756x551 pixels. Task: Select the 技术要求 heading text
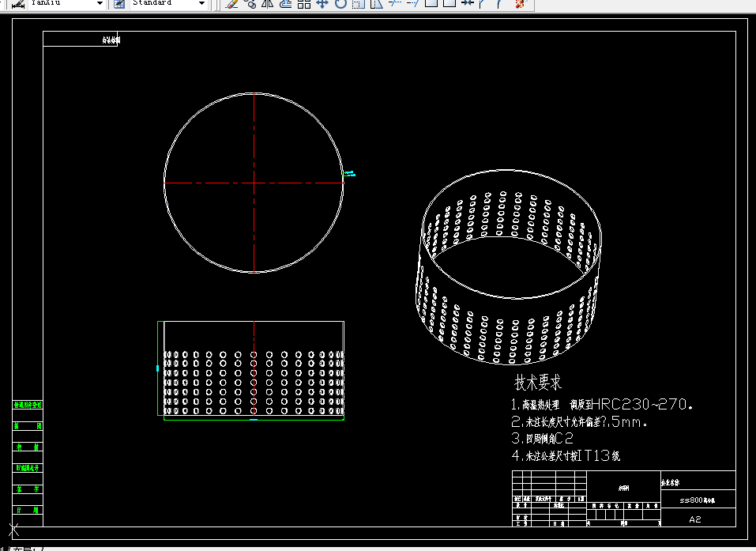pos(538,383)
